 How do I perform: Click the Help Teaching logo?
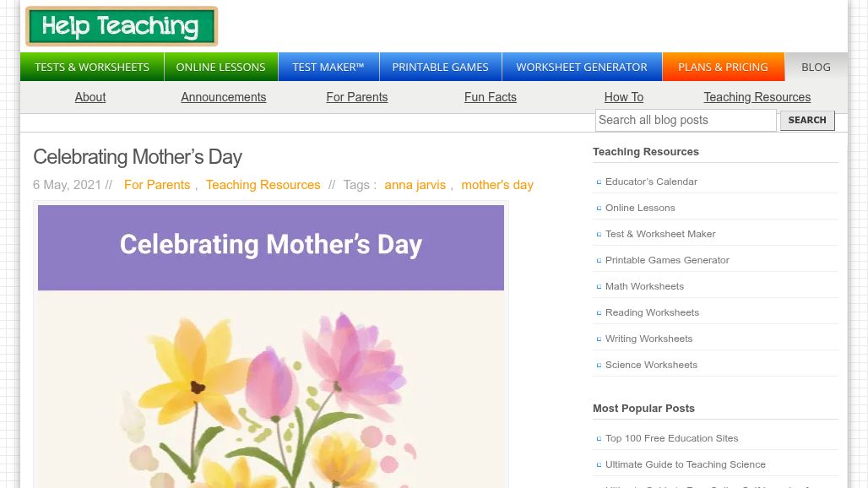pos(122,26)
